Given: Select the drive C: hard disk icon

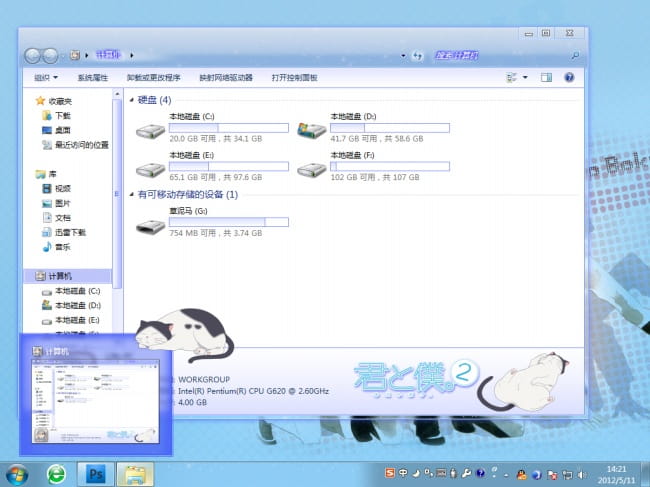Looking at the screenshot, I should point(150,131).
